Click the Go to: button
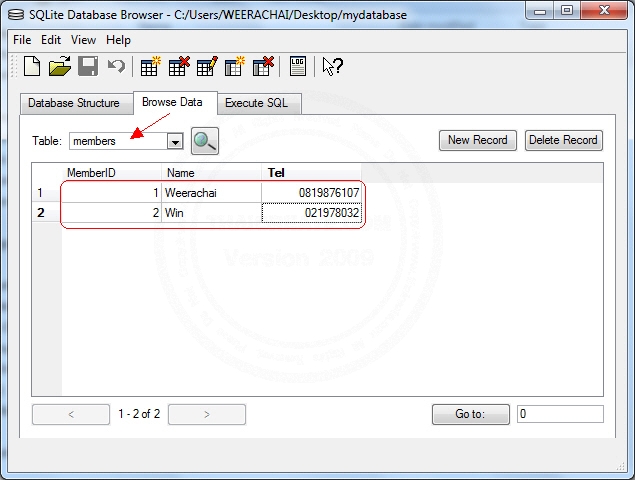The height and width of the screenshot is (480, 635). click(x=471, y=414)
